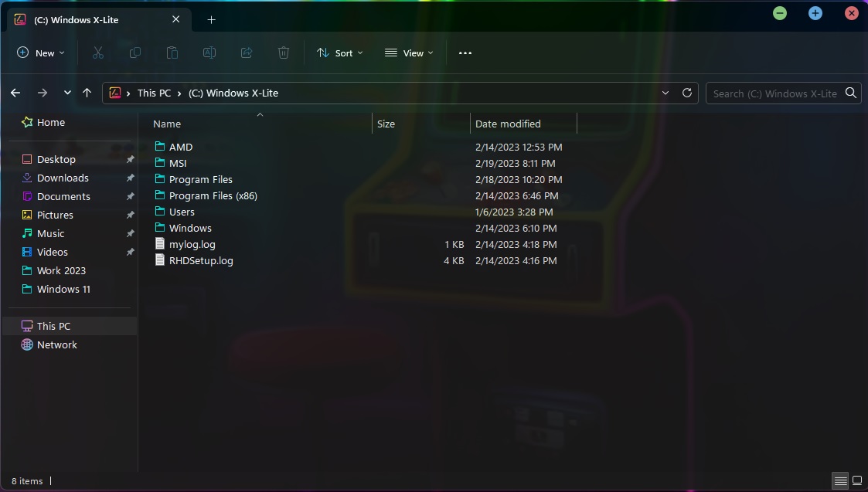Screen dimensions: 868x492
Task: Go up one folder level
Action: pyautogui.click(x=87, y=93)
